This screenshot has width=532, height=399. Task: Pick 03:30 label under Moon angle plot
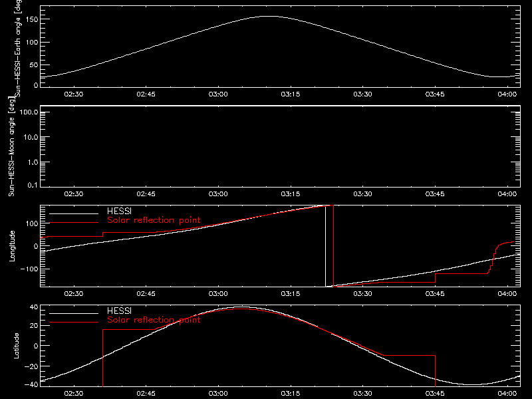[362, 194]
